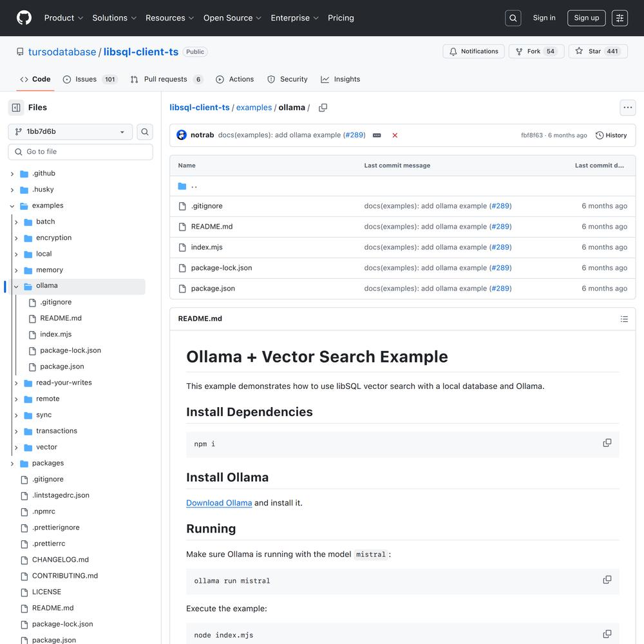Expand the batch folder in tree
This screenshot has height=644, width=644.
click(x=16, y=222)
